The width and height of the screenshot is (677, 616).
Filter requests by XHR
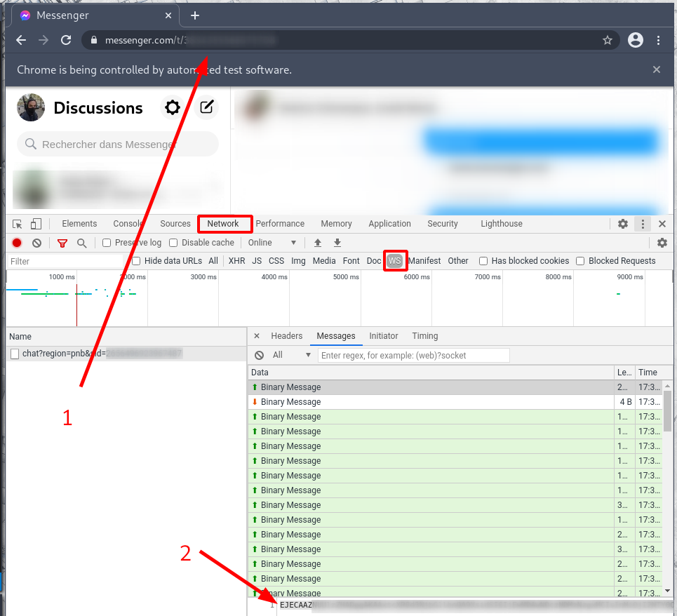[236, 261]
